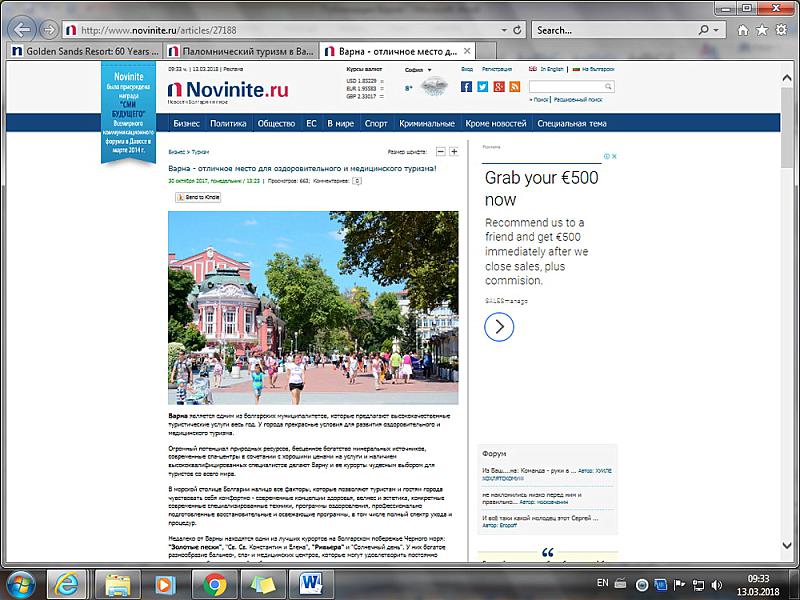Viewport: 800px width, 600px height.
Task: Open the Политика navigation menu item
Action: point(228,124)
